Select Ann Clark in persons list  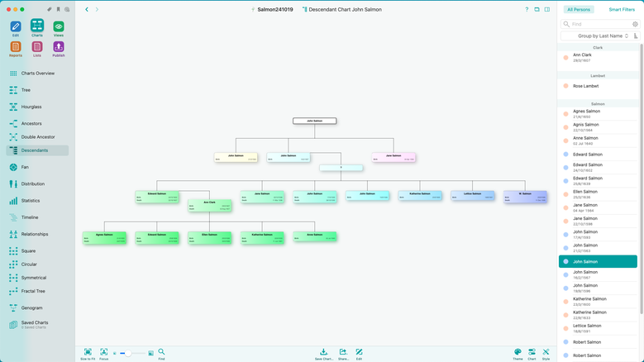pyautogui.click(x=598, y=58)
